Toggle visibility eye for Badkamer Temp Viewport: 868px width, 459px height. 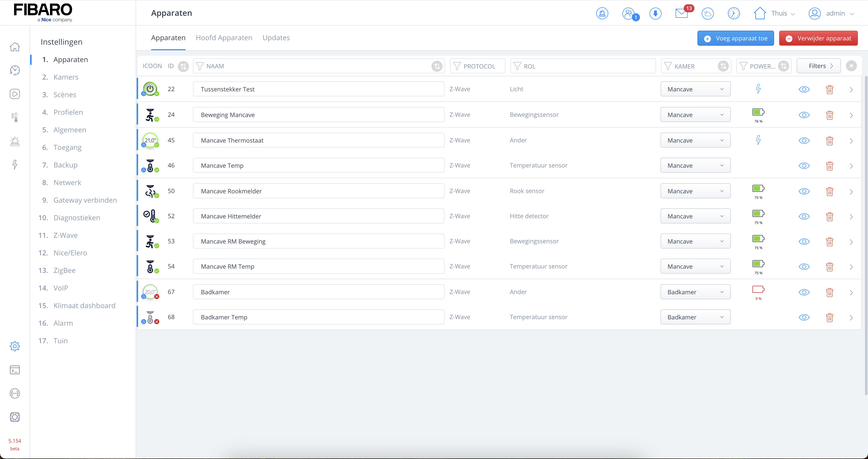pyautogui.click(x=804, y=317)
